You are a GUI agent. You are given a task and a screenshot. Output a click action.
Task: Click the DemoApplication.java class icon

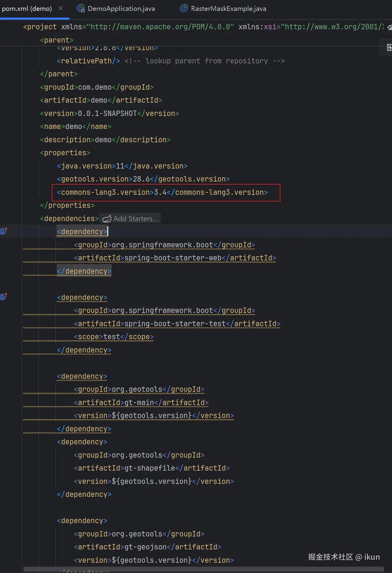tap(81, 8)
